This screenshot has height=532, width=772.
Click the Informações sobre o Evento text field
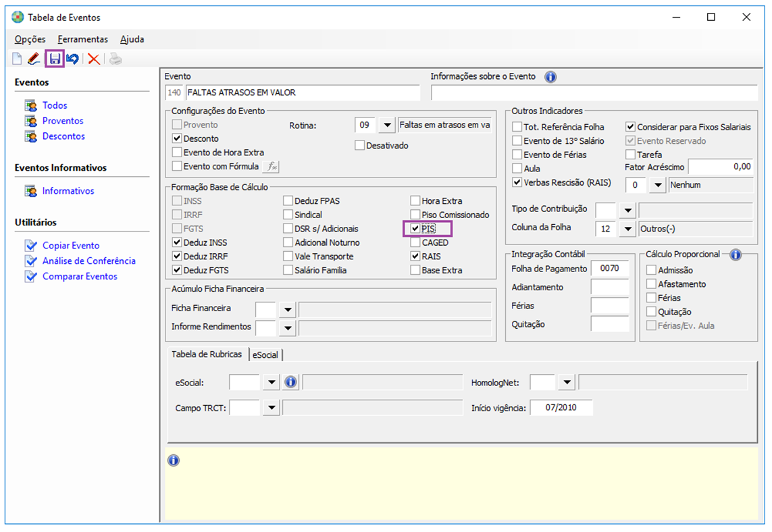(x=594, y=92)
